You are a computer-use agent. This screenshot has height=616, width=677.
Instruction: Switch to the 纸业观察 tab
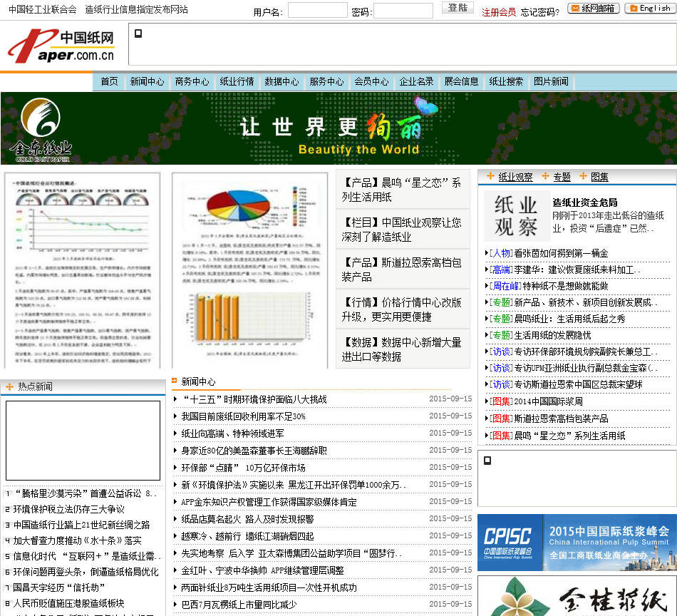click(515, 177)
